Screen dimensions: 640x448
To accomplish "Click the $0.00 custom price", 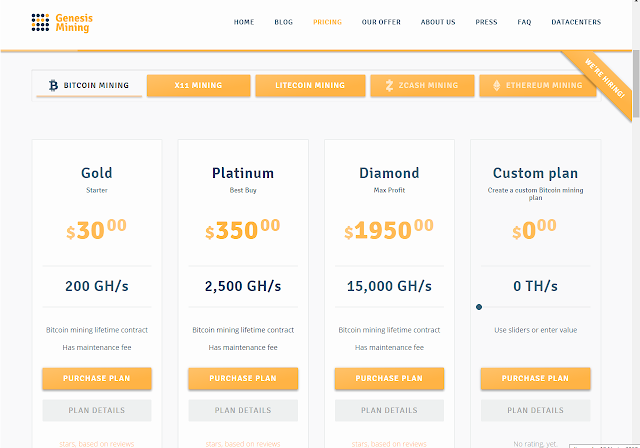I will tap(535, 229).
